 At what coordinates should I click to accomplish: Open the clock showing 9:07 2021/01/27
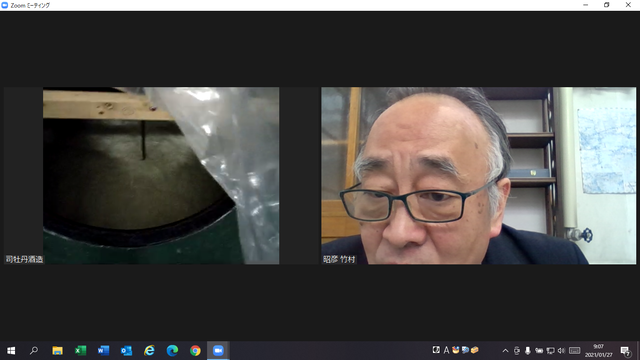[x=598, y=351]
